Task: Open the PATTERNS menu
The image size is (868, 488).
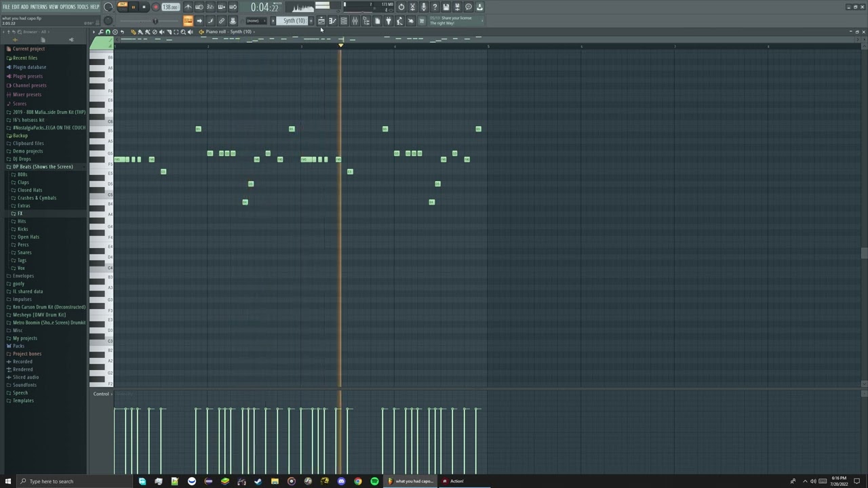Action: (39, 7)
